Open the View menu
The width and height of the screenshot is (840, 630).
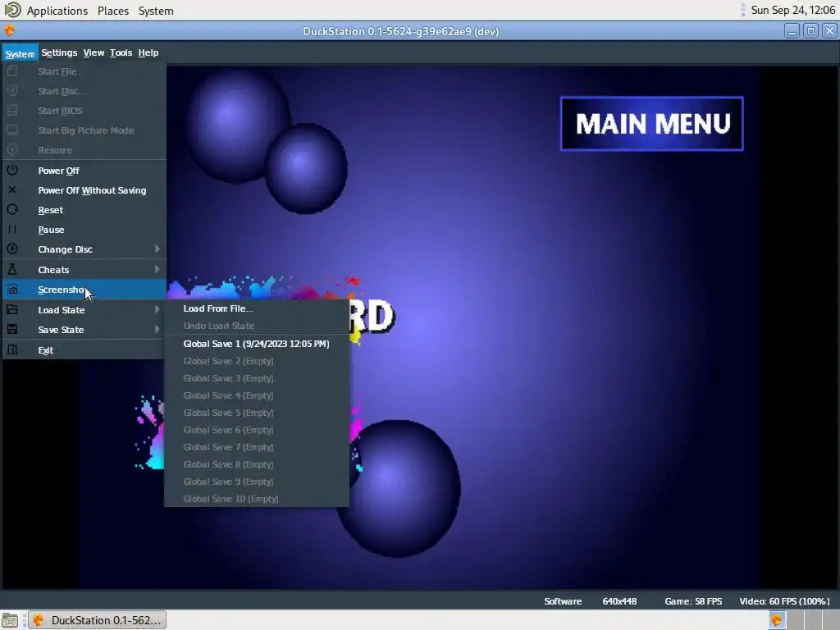94,52
